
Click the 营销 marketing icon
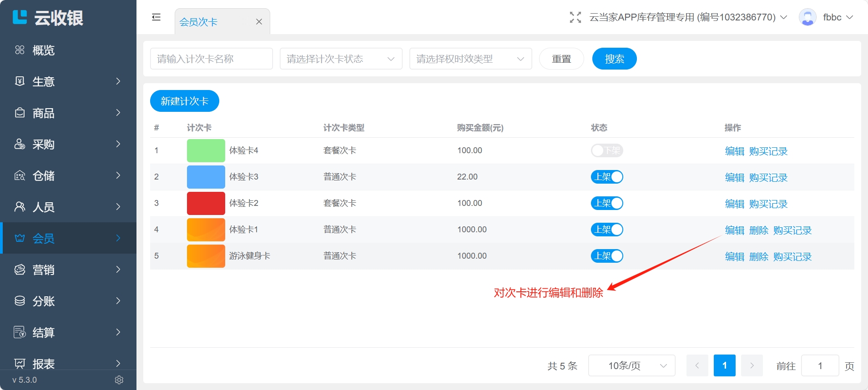pos(20,270)
